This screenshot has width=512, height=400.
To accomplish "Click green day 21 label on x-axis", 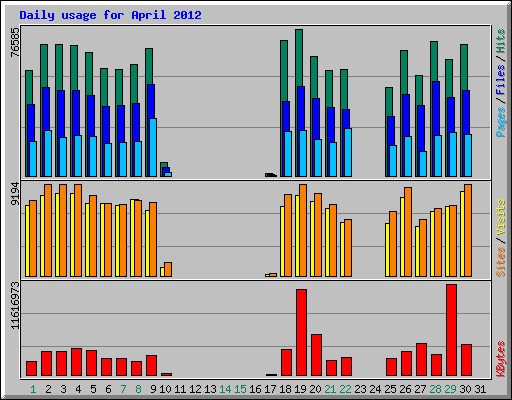I will pos(330,389).
